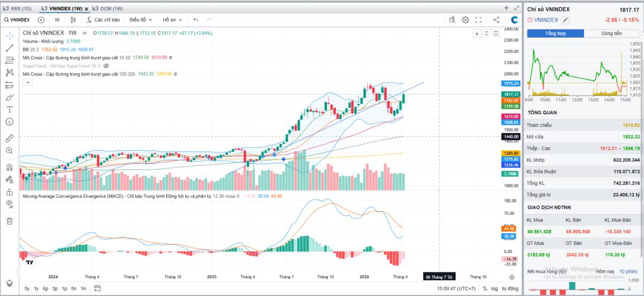Set time range to 1y
The height and width of the screenshot is (296, 644).
click(x=36, y=288)
